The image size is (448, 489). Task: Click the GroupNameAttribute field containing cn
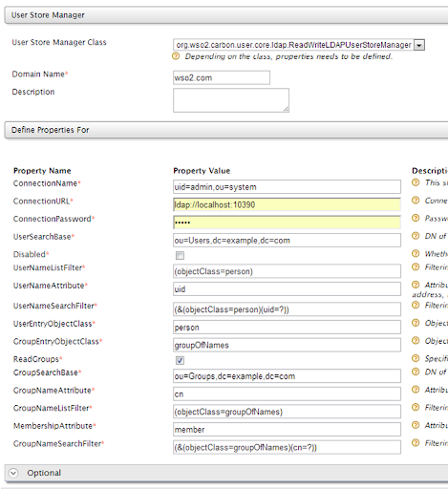tap(287, 394)
